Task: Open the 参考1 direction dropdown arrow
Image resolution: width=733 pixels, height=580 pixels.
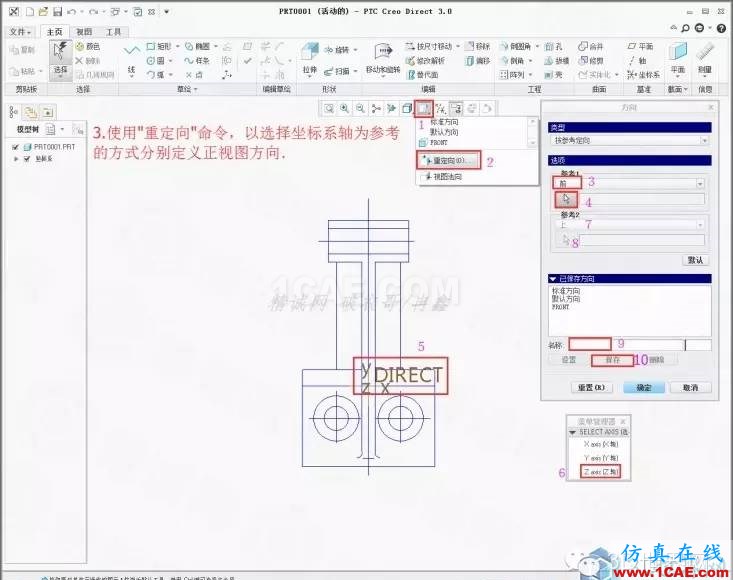Action: pyautogui.click(x=700, y=184)
